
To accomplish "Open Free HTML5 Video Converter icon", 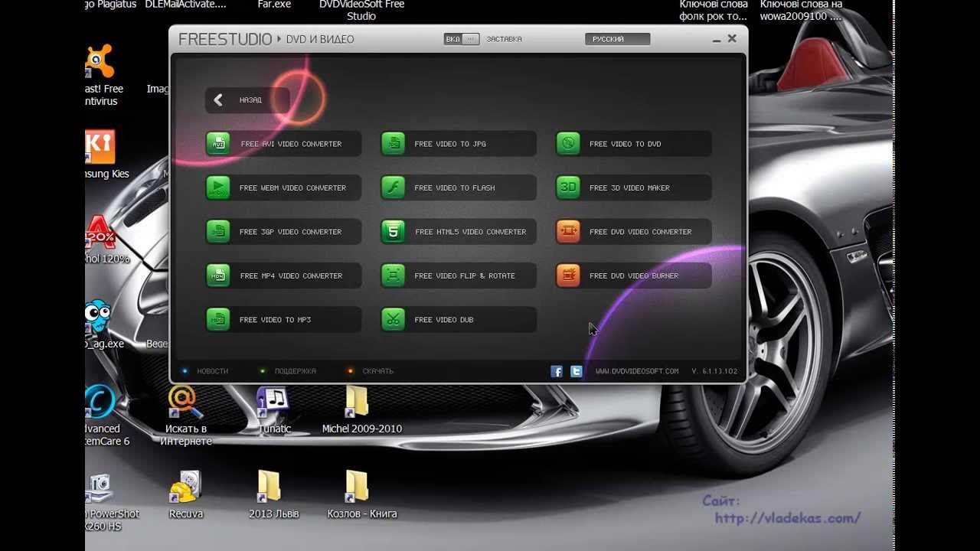I will [394, 232].
